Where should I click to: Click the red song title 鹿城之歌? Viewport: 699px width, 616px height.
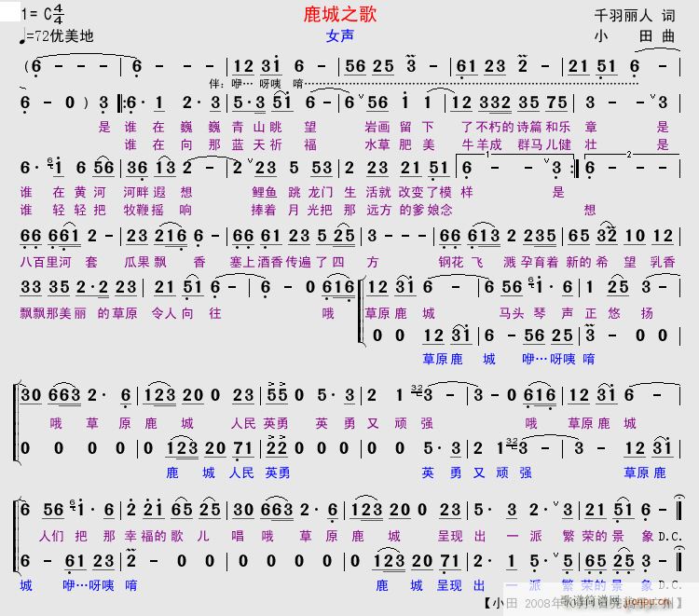[340, 15]
